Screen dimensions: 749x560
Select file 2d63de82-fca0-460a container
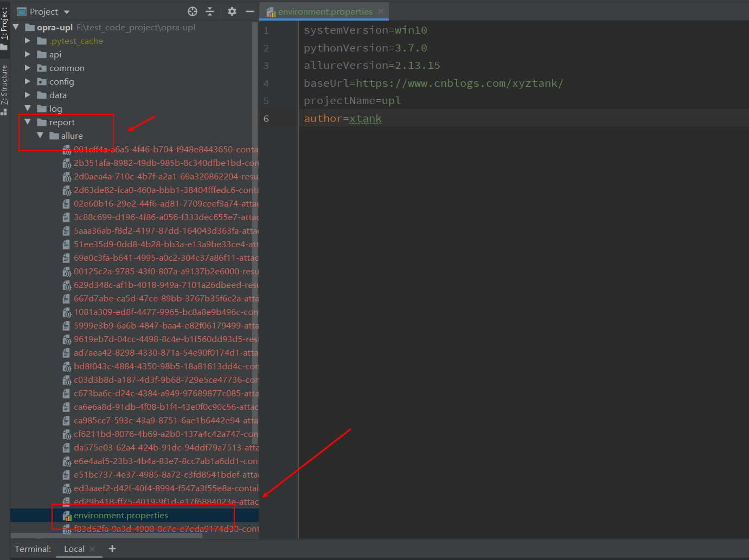[166, 190]
